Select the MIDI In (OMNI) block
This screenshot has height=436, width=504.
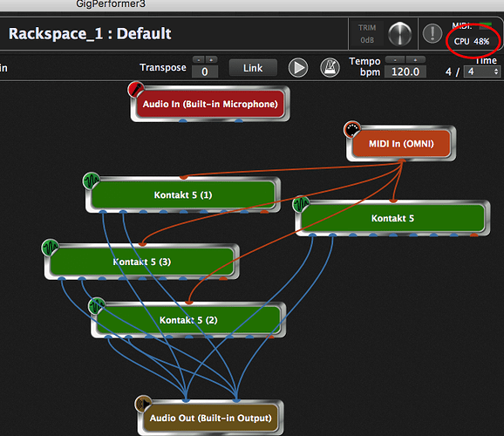coord(401,143)
